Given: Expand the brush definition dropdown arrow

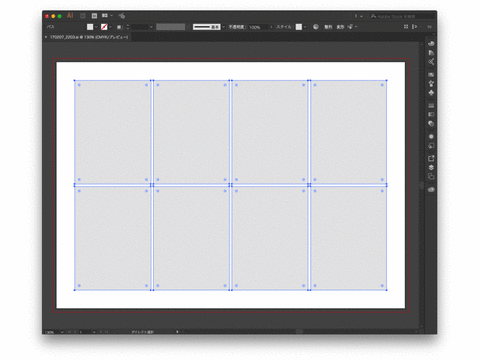Looking at the screenshot, I should click(x=223, y=27).
